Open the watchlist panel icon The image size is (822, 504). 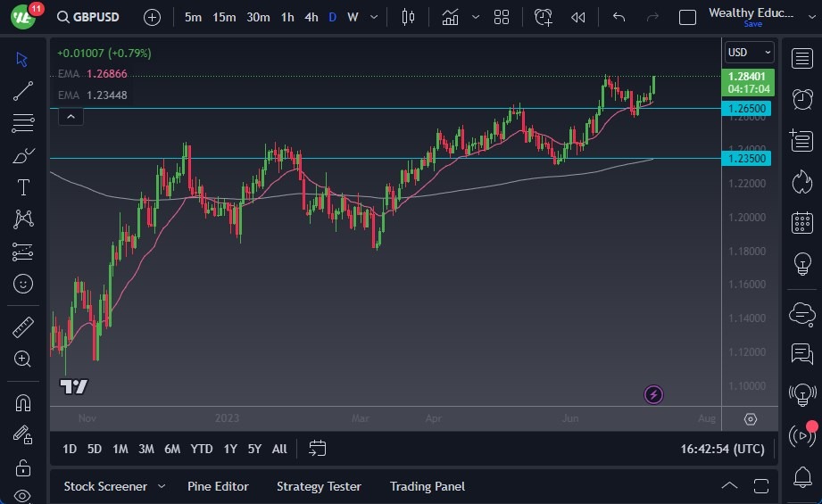[x=801, y=58]
